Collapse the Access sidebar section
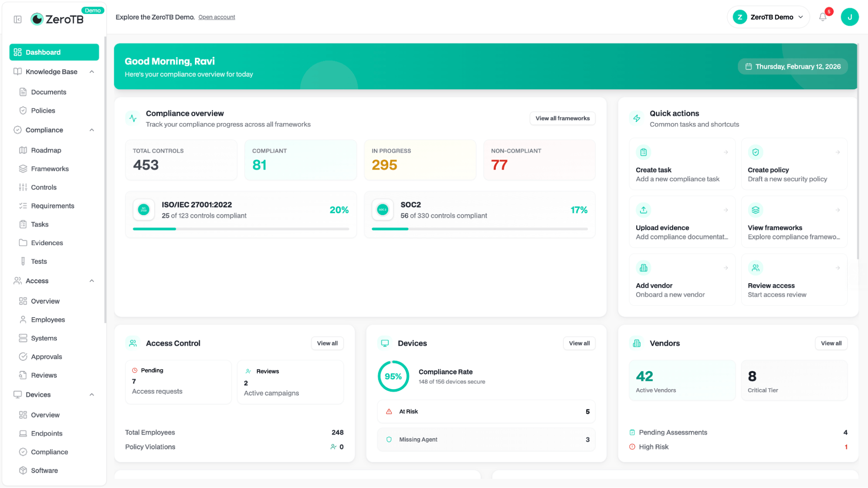 [x=92, y=281]
